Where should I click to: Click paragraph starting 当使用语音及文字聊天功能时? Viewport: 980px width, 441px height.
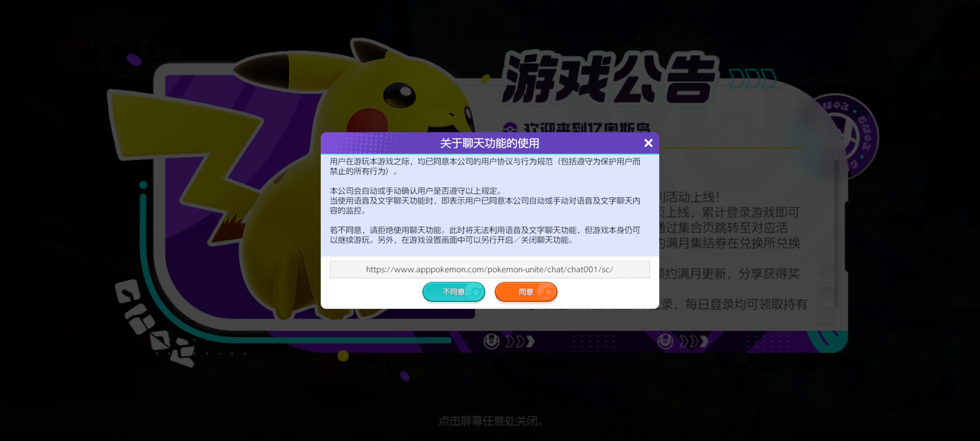click(x=485, y=205)
